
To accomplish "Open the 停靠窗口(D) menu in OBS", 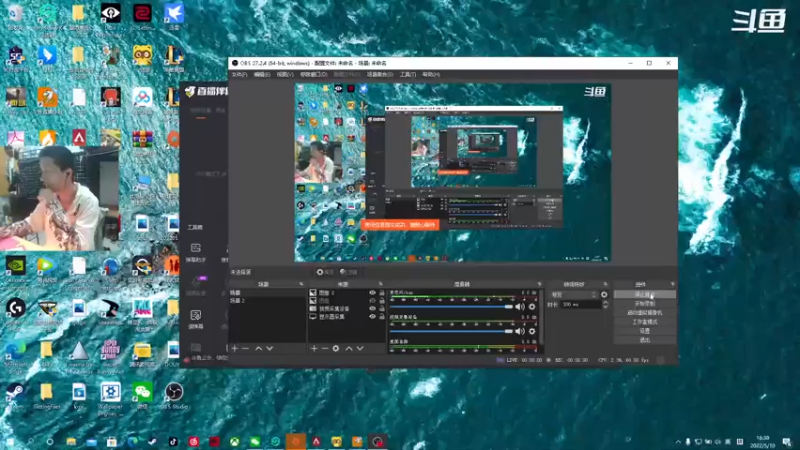I will pos(313,74).
